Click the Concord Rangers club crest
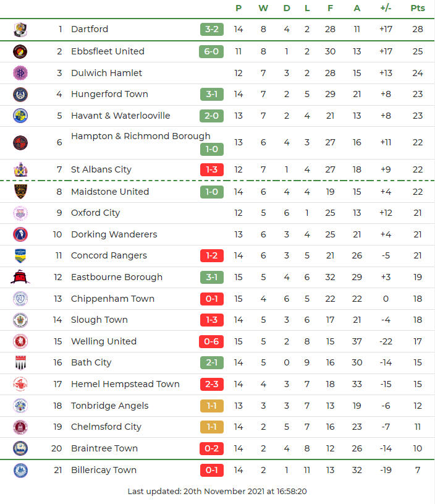Screen dimensions: 435x504 (x=20, y=255)
